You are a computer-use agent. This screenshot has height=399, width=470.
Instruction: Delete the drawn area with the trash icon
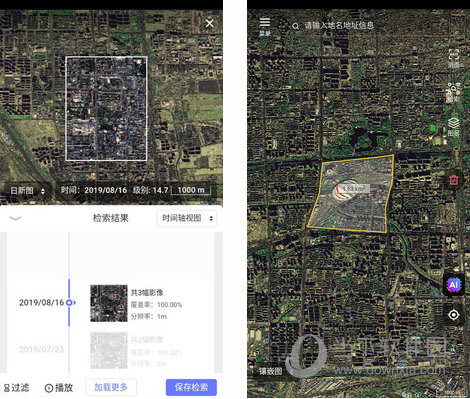click(453, 180)
